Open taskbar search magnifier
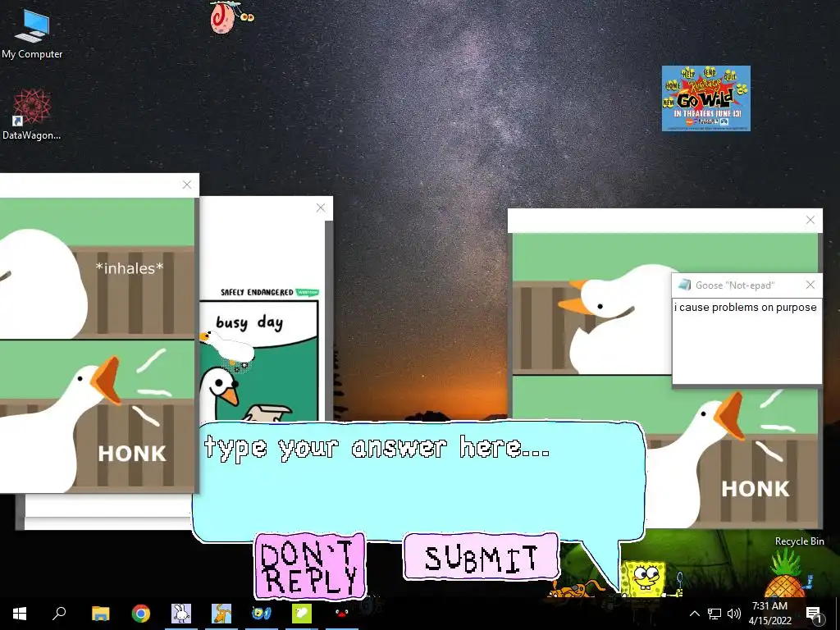840x630 pixels. coord(59,614)
